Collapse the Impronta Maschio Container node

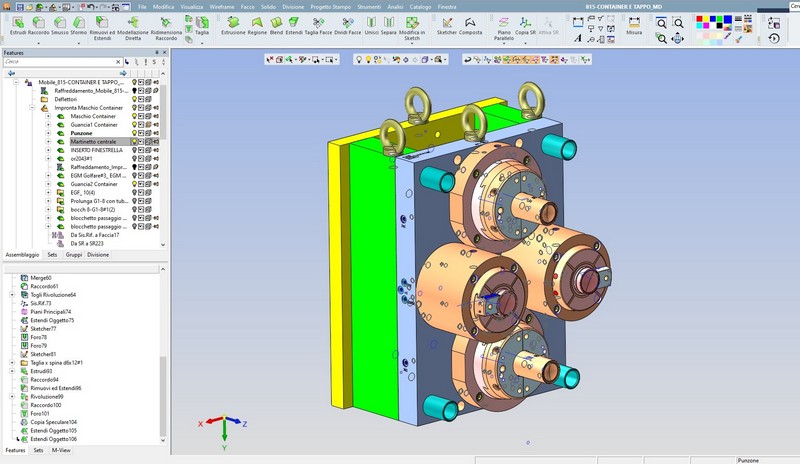(33, 108)
